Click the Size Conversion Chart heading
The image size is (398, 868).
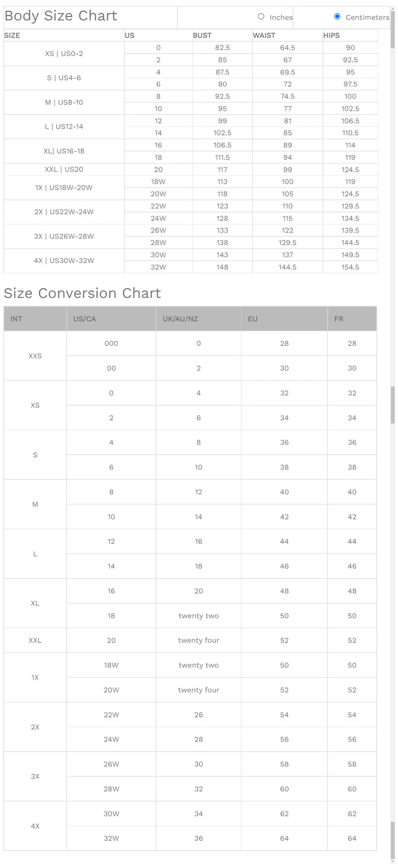coord(82,293)
